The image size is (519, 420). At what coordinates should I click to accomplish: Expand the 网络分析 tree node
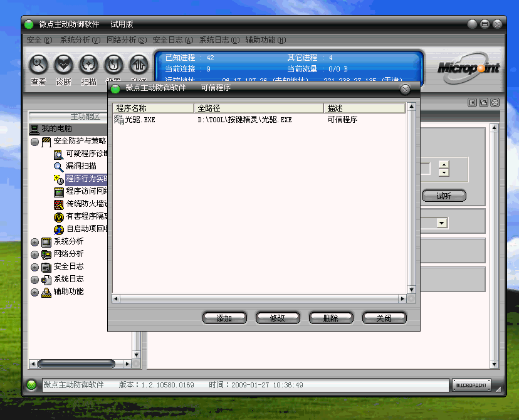click(x=34, y=255)
